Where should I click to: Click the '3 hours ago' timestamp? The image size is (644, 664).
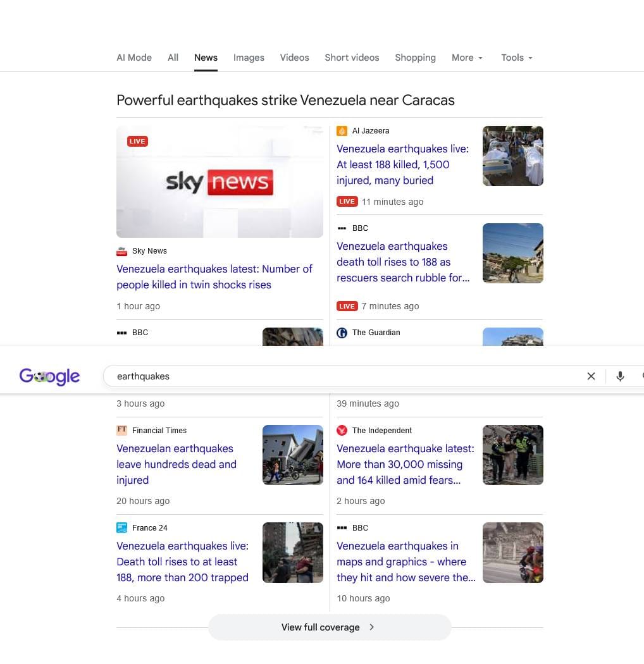point(140,403)
